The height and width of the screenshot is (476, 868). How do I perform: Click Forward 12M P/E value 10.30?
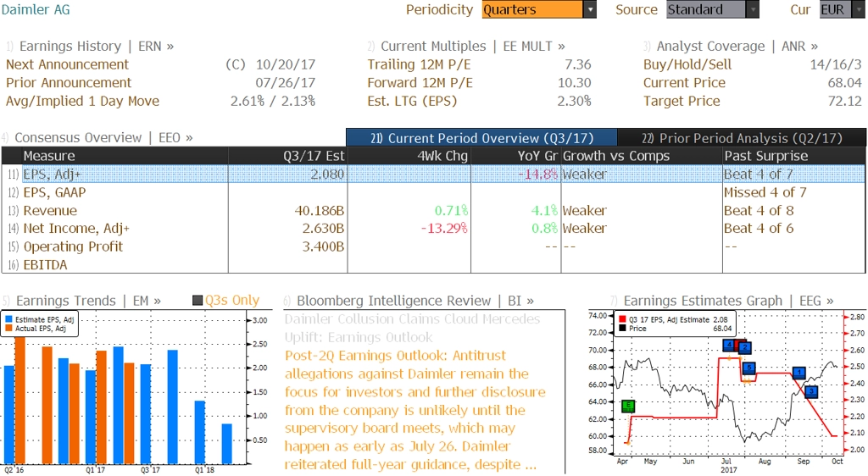(x=575, y=82)
